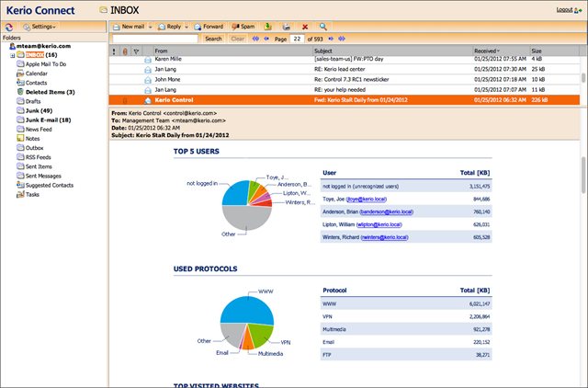Screen dimensions: 588x388
Task: Expand the Reply dropdown arrow
Action: [187, 27]
